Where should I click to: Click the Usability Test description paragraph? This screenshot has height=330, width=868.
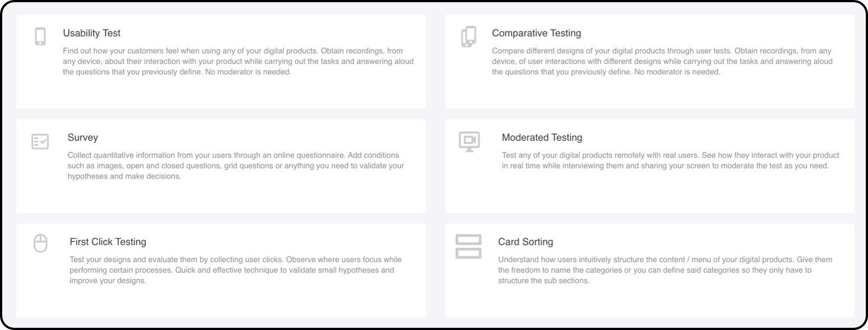(238, 61)
